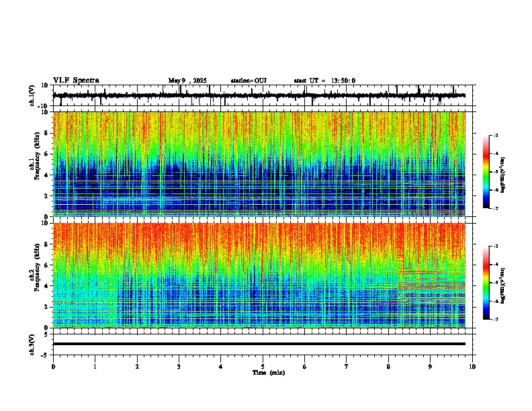Click the "Time (min)" axis label
The width and height of the screenshot is (532, 411).
click(269, 373)
